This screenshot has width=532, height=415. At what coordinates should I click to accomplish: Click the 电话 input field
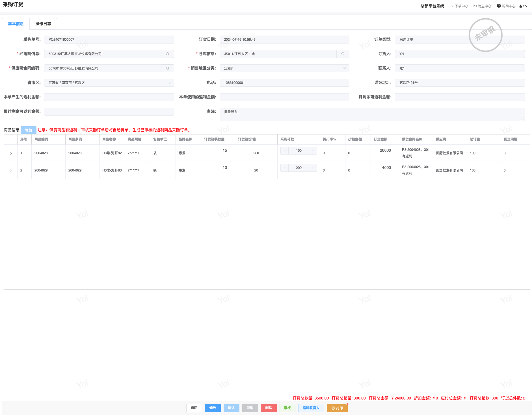[x=284, y=83]
